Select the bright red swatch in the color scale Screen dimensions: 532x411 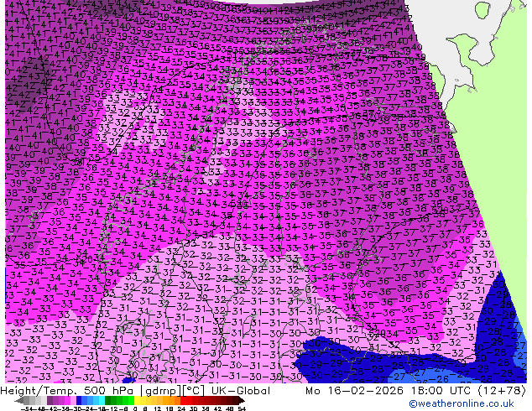click(x=183, y=401)
